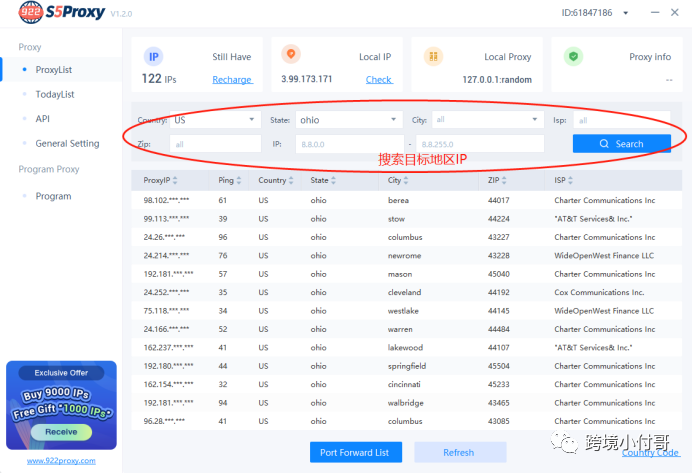The width and height of the screenshot is (692, 474).
Task: Select the row with city cleveland
Action: coord(406,293)
